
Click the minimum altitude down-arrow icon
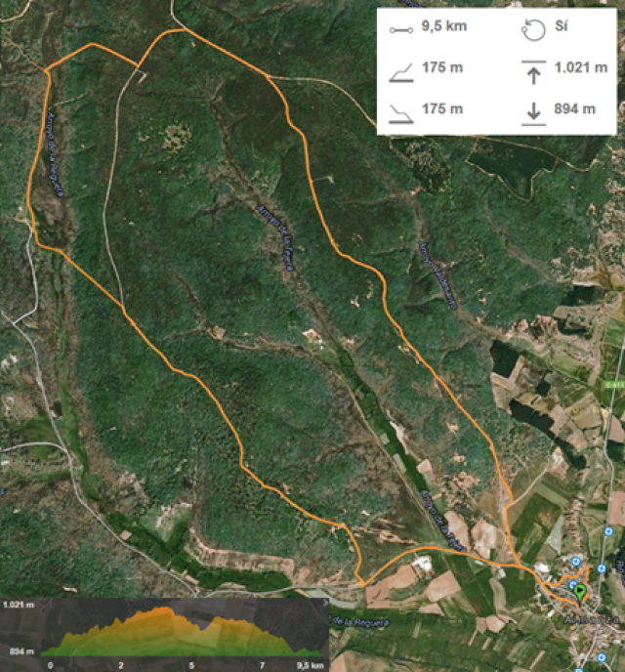click(x=534, y=113)
